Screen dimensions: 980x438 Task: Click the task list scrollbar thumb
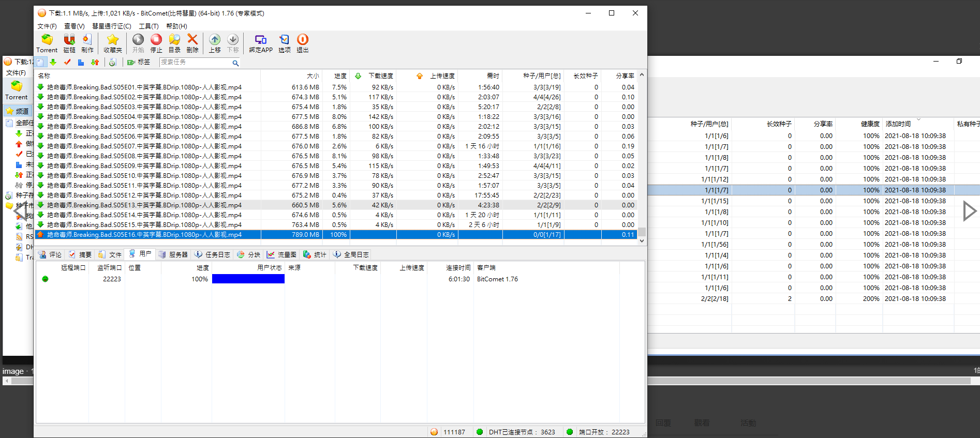point(642,232)
